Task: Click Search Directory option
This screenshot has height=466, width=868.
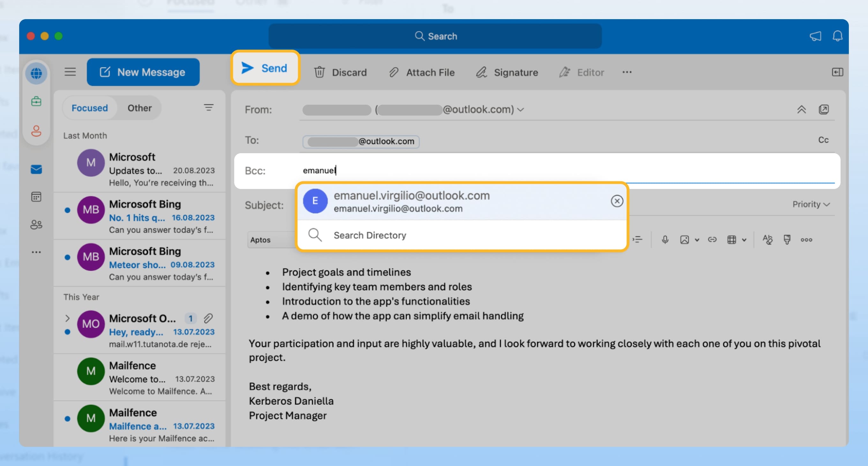Action: [370, 235]
